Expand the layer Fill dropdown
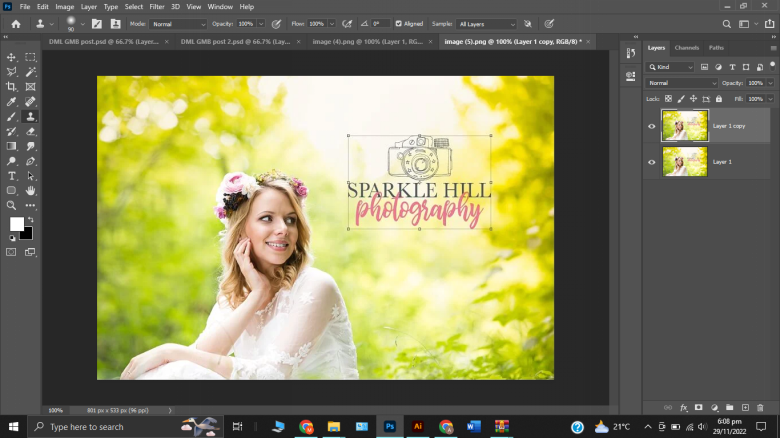This screenshot has height=439, width=780. coord(771,99)
